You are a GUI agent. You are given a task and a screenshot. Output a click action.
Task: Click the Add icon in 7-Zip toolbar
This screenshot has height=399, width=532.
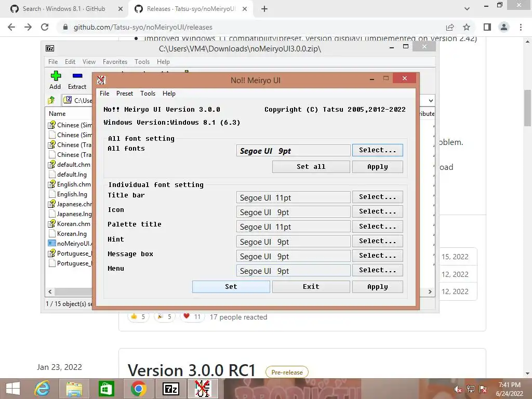(x=55, y=76)
